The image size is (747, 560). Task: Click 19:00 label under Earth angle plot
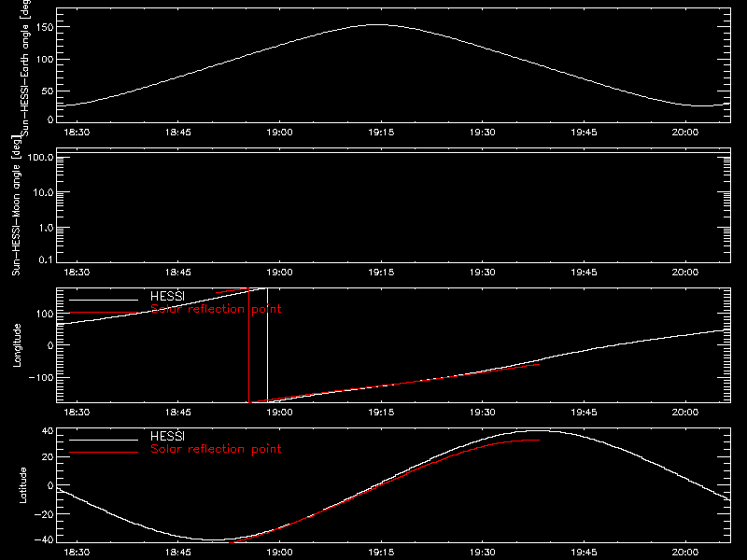coord(279,133)
